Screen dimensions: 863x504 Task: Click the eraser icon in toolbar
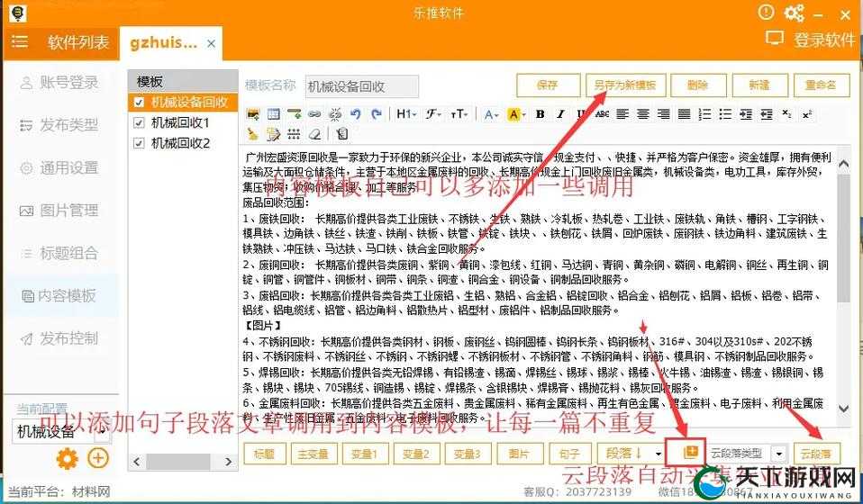click(314, 133)
